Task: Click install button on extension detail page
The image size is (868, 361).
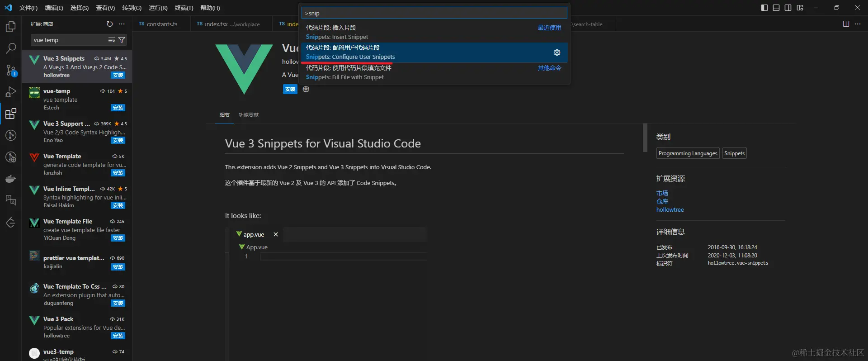Action: (290, 90)
